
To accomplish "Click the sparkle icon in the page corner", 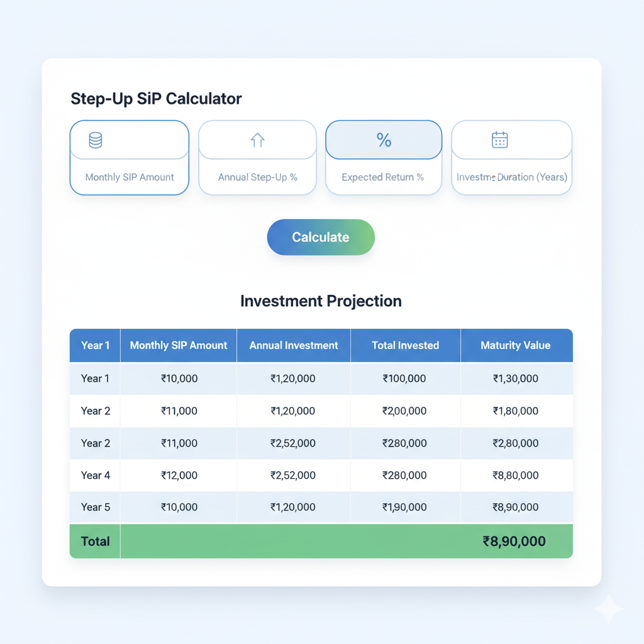I will [608, 608].
